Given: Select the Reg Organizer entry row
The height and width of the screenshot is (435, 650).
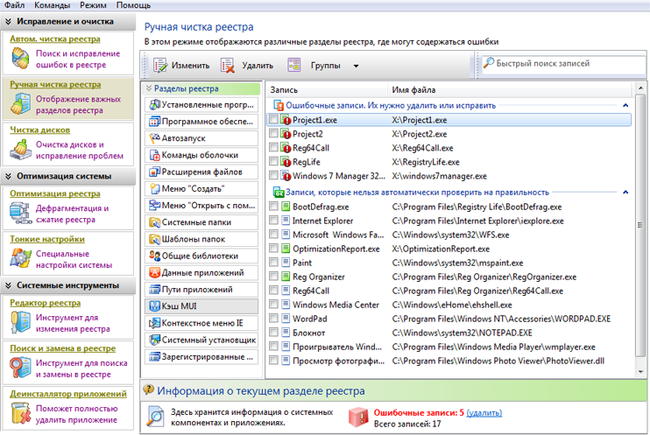Looking at the screenshot, I should pyautogui.click(x=450, y=277).
